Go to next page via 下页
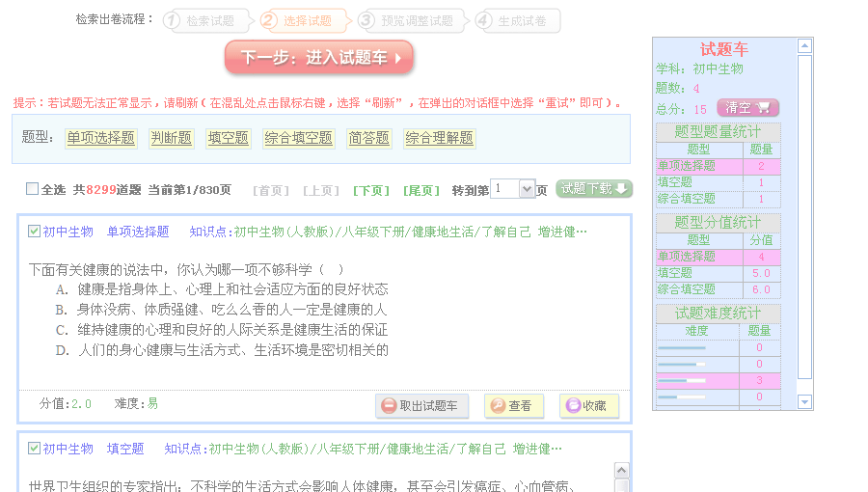This screenshot has height=492, width=868. point(370,190)
